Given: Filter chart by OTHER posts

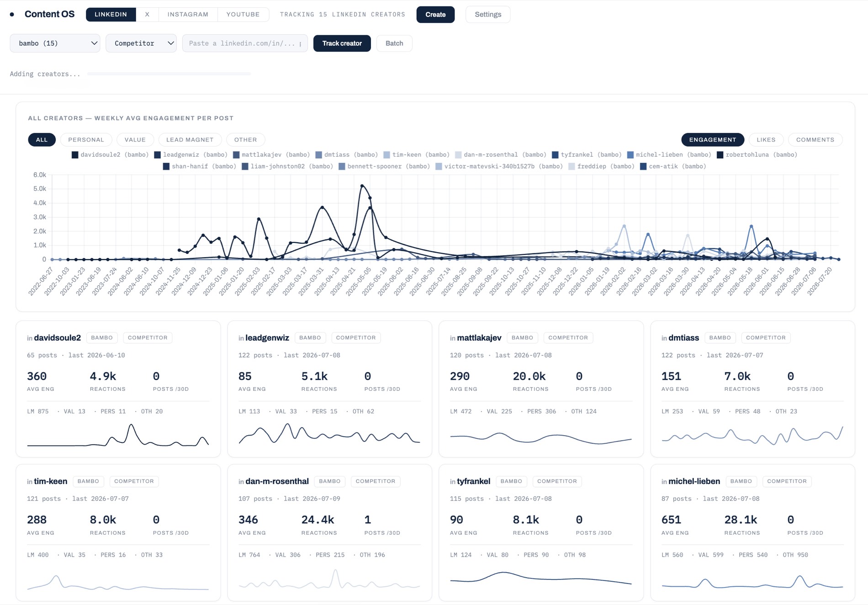Looking at the screenshot, I should click(245, 140).
